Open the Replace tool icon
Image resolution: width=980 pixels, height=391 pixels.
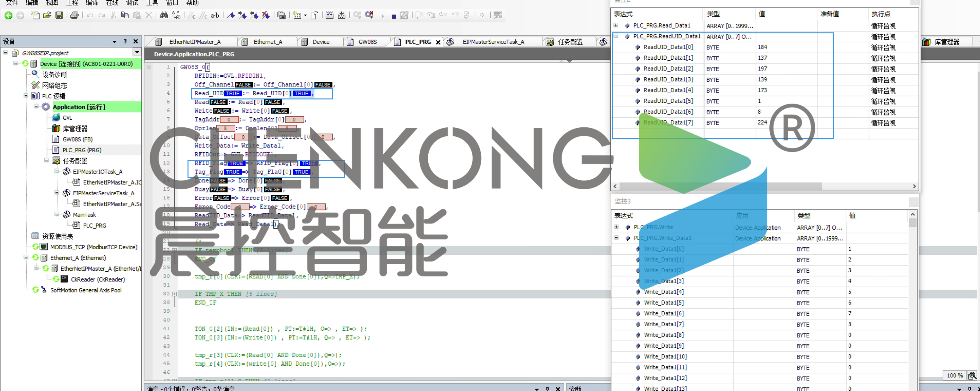pos(176,15)
